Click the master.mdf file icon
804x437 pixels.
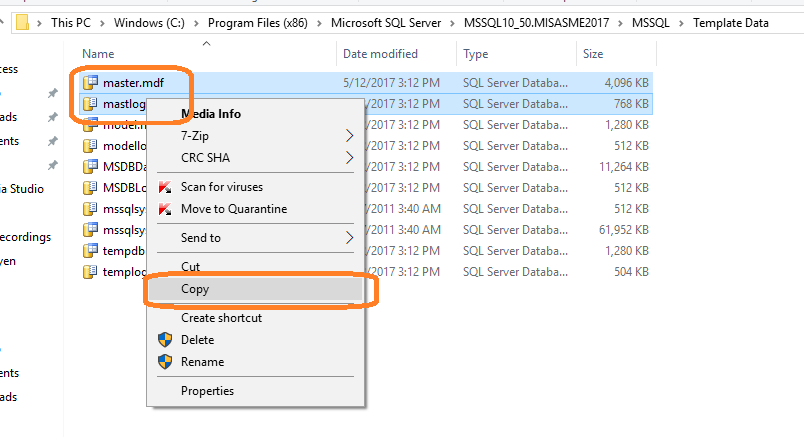point(90,82)
